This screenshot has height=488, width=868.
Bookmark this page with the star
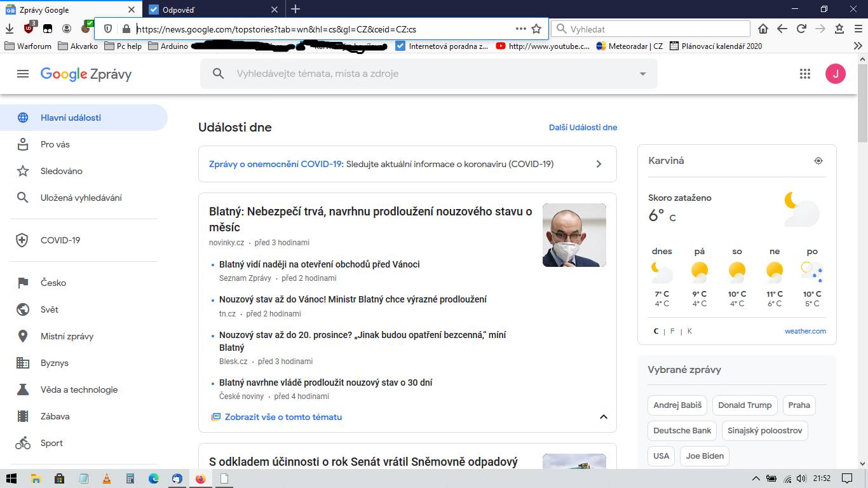coord(536,29)
